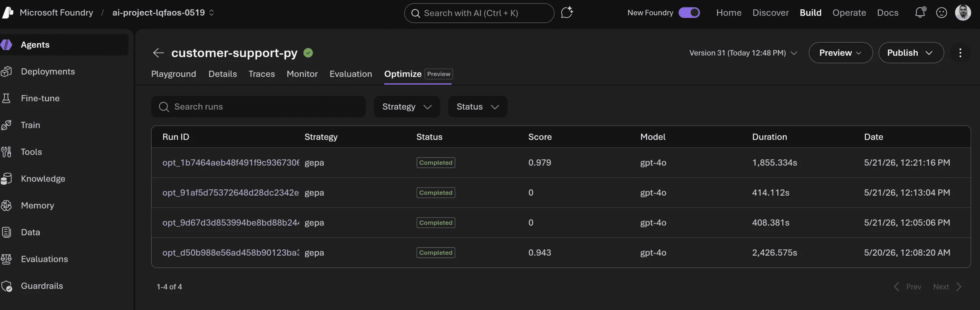Go back with the left arrow
This screenshot has width=980, height=310.
click(158, 53)
